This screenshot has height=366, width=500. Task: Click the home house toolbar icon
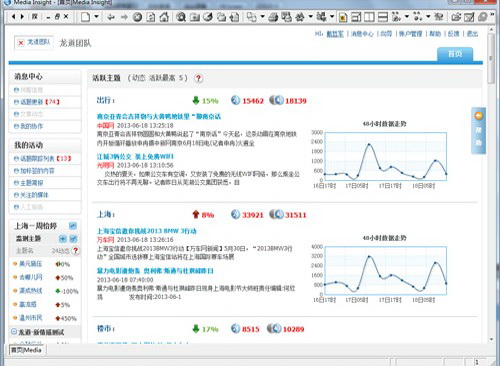click(x=164, y=17)
